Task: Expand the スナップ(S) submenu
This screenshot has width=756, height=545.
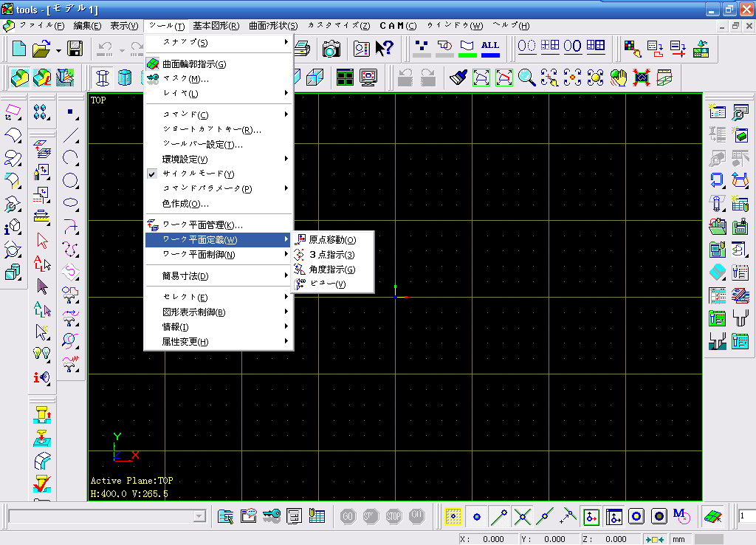Action: 219,42
